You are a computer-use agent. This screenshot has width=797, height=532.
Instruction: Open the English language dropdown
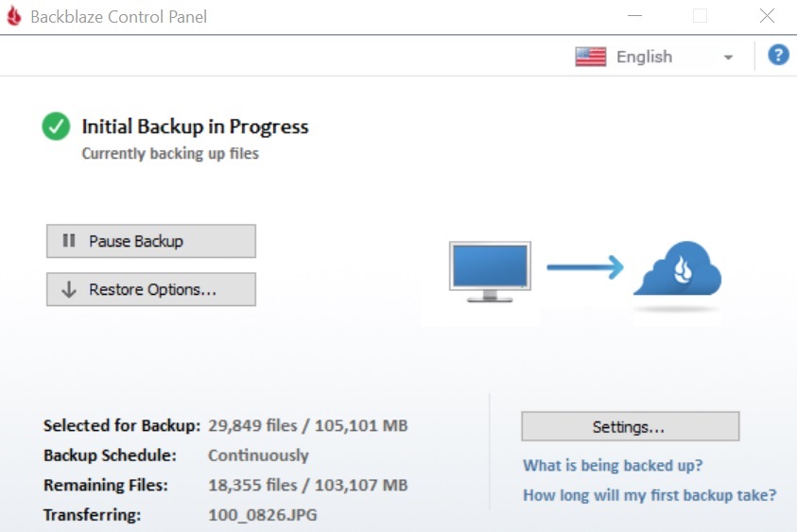(x=654, y=57)
